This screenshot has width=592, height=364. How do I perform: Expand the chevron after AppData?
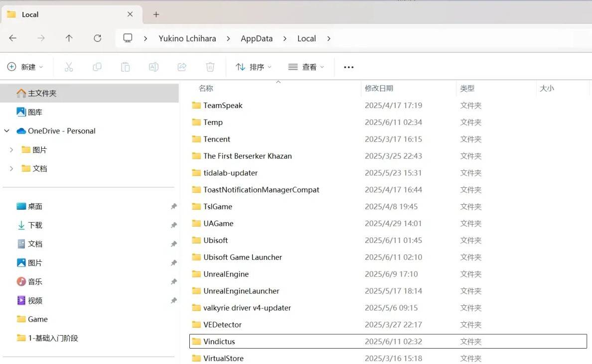pos(285,38)
